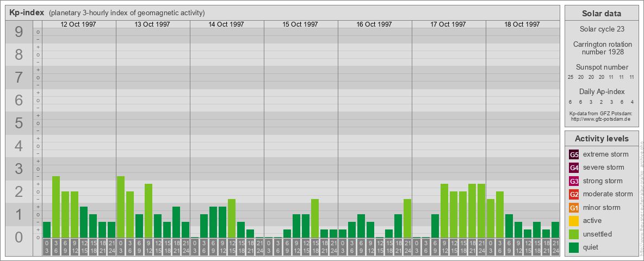644x261 pixels.
Task: Click the 16 Oct 21–24h light green bar
Action: [x=407, y=219]
